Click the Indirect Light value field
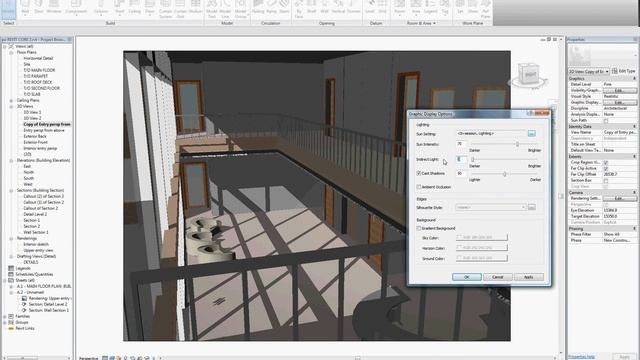 (461, 160)
